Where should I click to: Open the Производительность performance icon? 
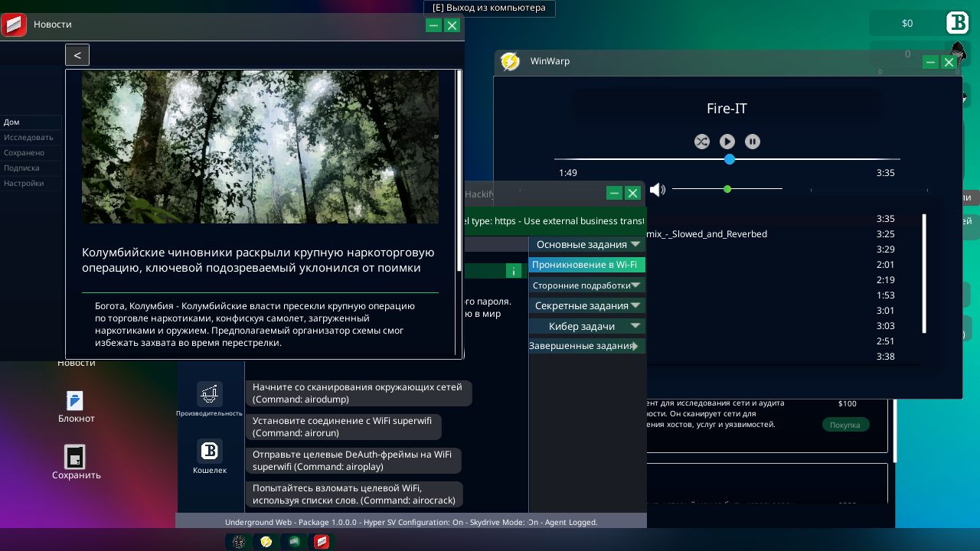click(210, 393)
